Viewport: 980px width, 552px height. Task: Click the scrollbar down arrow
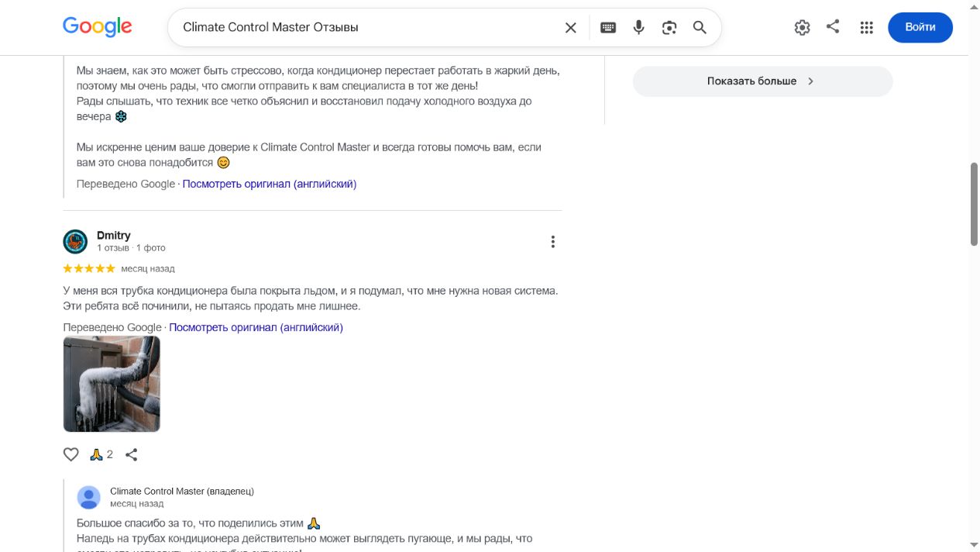tap(975, 545)
